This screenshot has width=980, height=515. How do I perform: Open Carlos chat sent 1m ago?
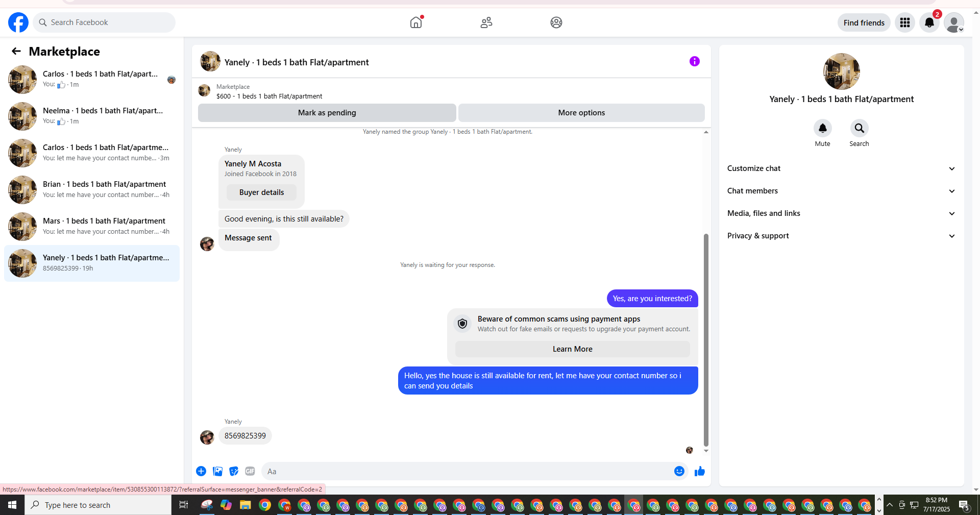[92, 80]
